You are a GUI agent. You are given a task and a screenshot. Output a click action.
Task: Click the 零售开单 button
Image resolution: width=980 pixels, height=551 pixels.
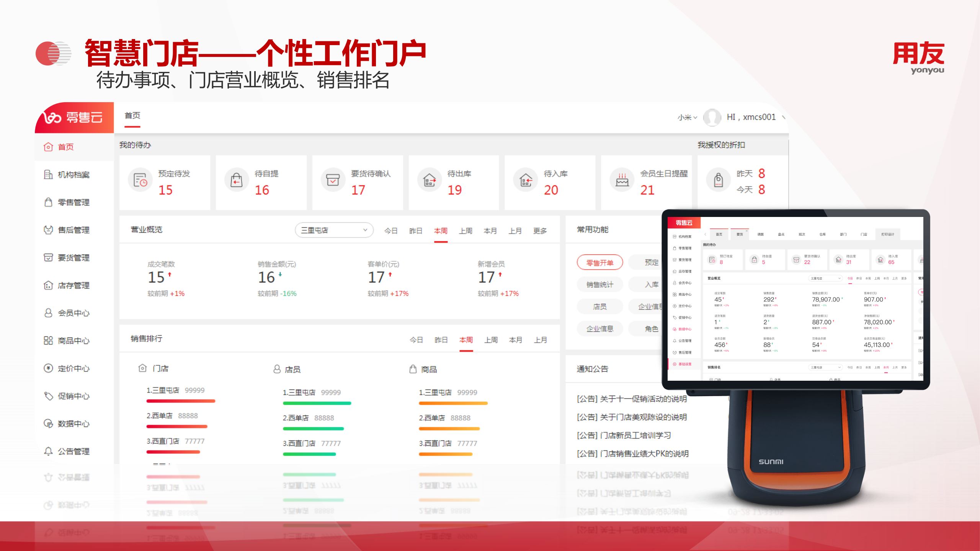599,262
